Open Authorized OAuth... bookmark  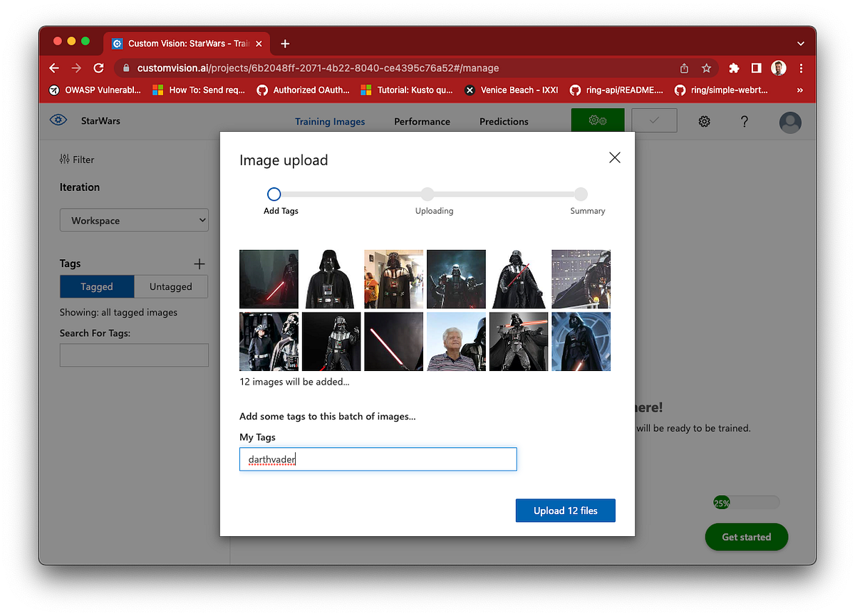(x=304, y=90)
